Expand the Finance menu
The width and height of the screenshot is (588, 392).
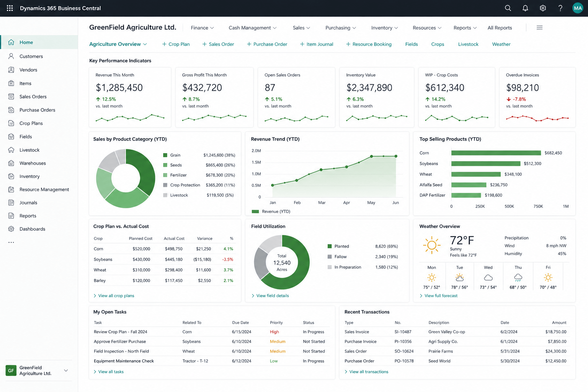202,28
